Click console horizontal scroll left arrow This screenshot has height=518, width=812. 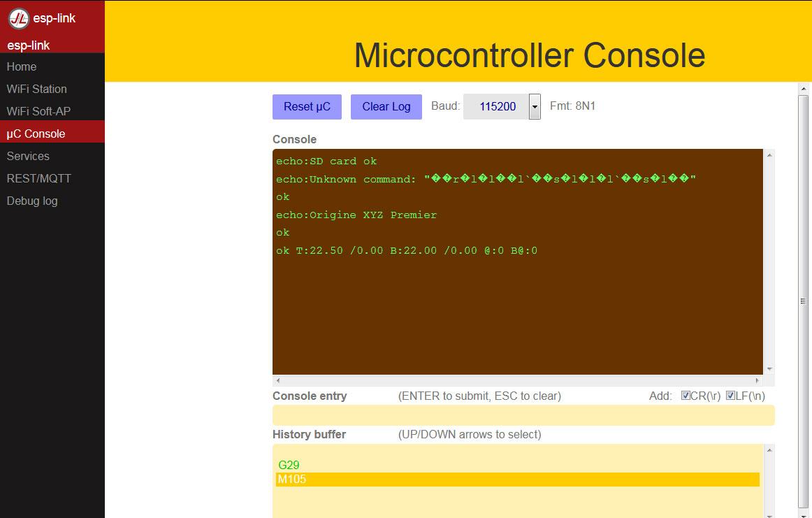point(278,380)
